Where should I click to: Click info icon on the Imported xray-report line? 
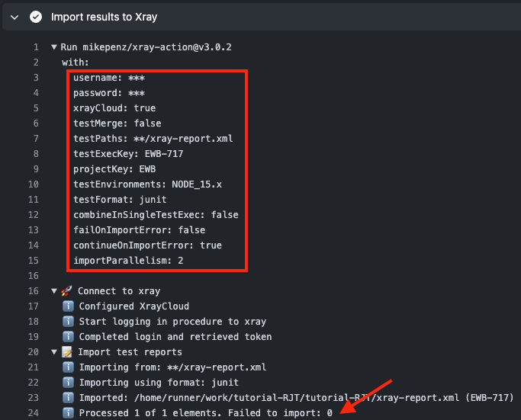[x=68, y=398]
